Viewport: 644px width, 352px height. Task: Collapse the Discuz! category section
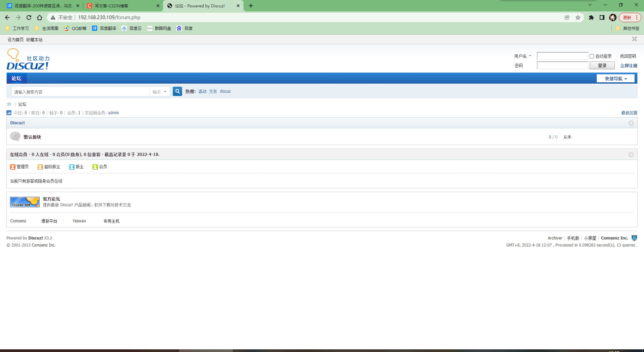[x=631, y=123]
